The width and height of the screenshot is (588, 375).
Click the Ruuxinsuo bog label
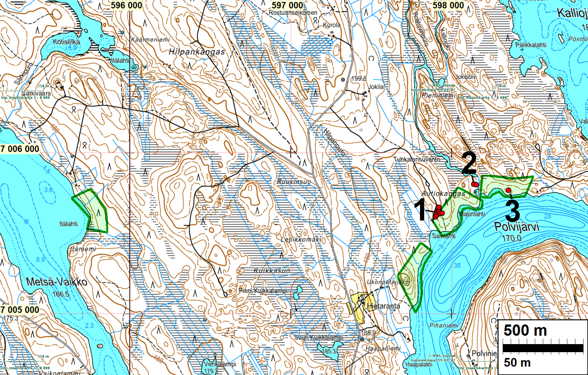coord(293,182)
